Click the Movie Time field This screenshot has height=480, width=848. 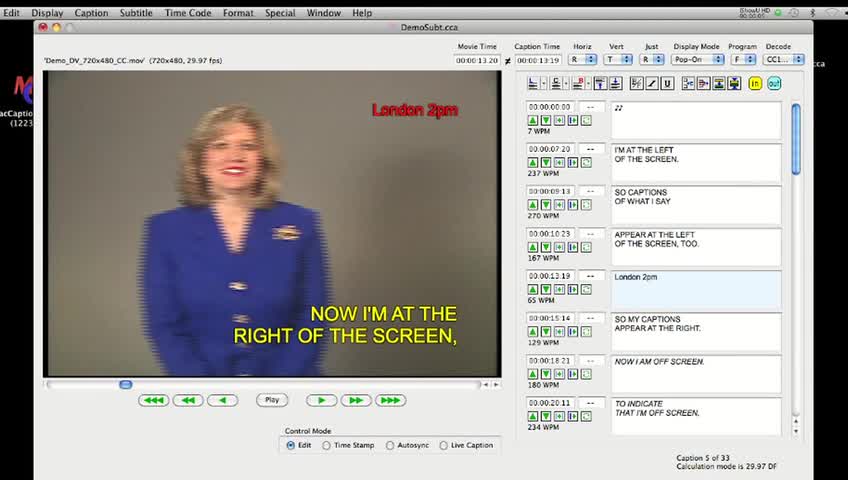coord(477,61)
